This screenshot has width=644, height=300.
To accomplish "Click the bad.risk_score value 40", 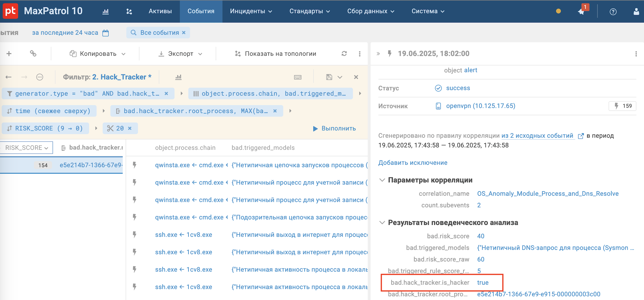I will [481, 236].
